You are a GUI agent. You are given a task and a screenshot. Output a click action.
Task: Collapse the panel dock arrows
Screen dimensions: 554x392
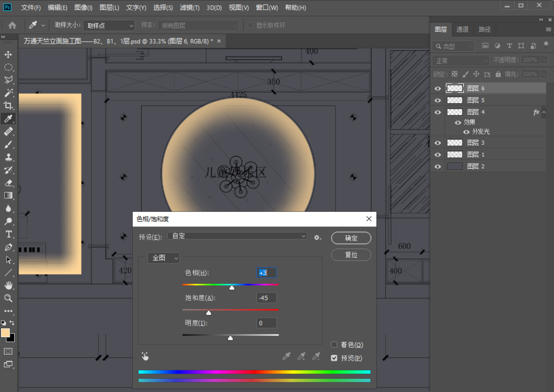tap(541, 20)
